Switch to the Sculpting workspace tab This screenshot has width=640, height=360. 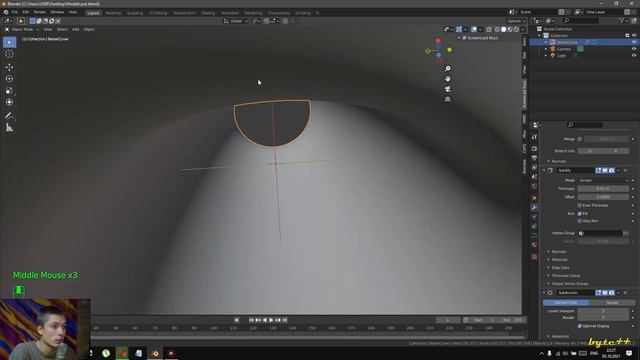(x=135, y=13)
